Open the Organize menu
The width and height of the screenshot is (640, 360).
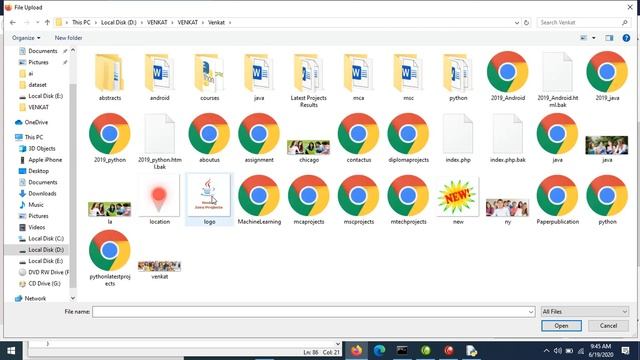26,38
